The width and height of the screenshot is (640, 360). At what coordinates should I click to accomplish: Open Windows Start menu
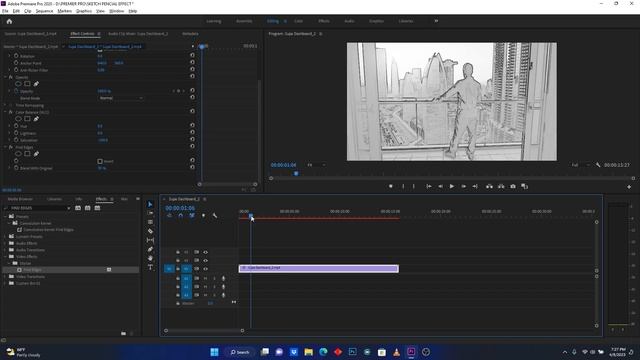pyautogui.click(x=214, y=352)
